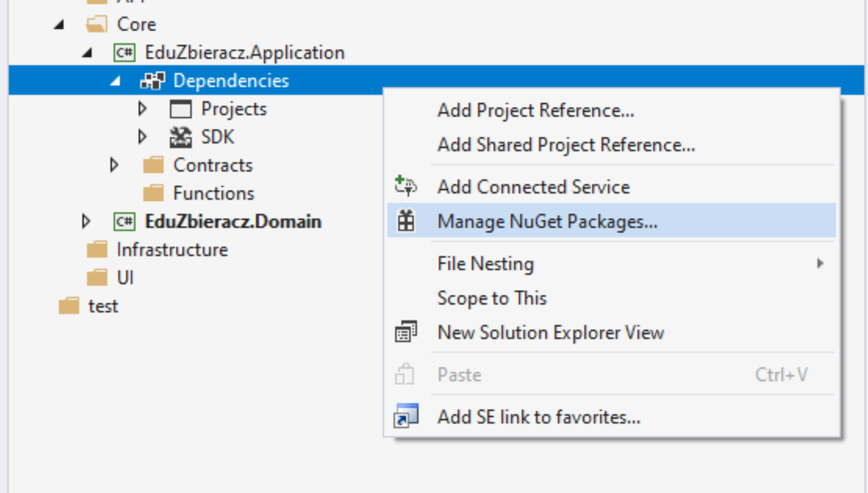Click the Contracts folder icon
868x493 pixels.
point(153,165)
